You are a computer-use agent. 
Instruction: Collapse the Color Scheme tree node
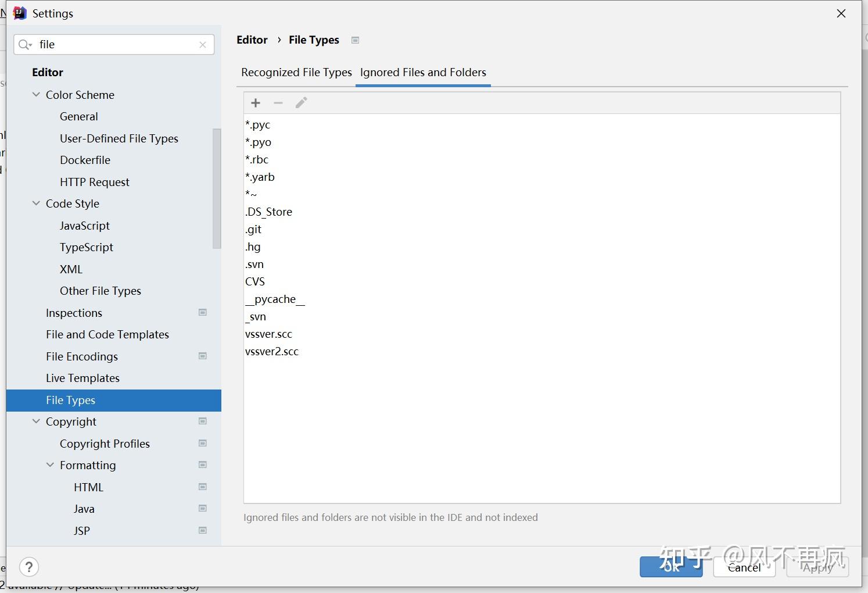36,95
